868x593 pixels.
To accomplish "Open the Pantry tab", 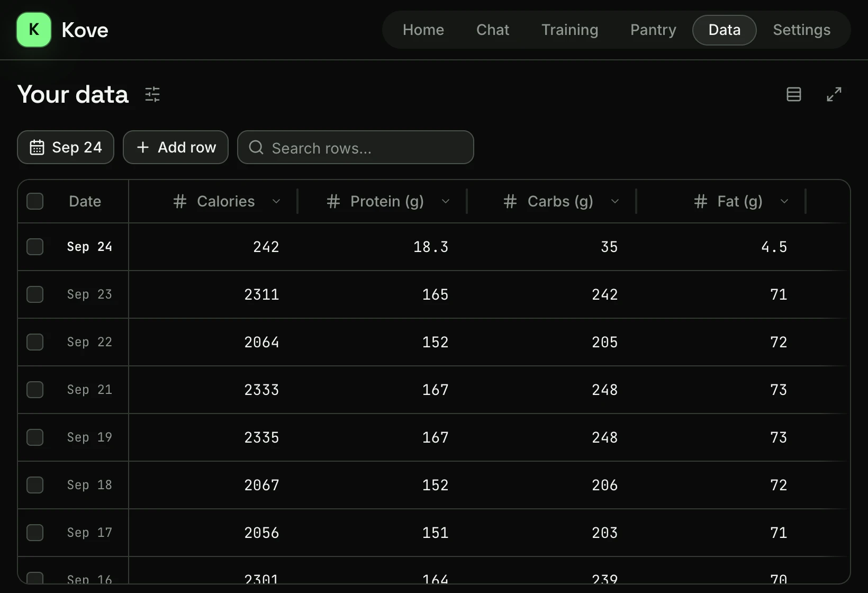I will [x=653, y=30].
